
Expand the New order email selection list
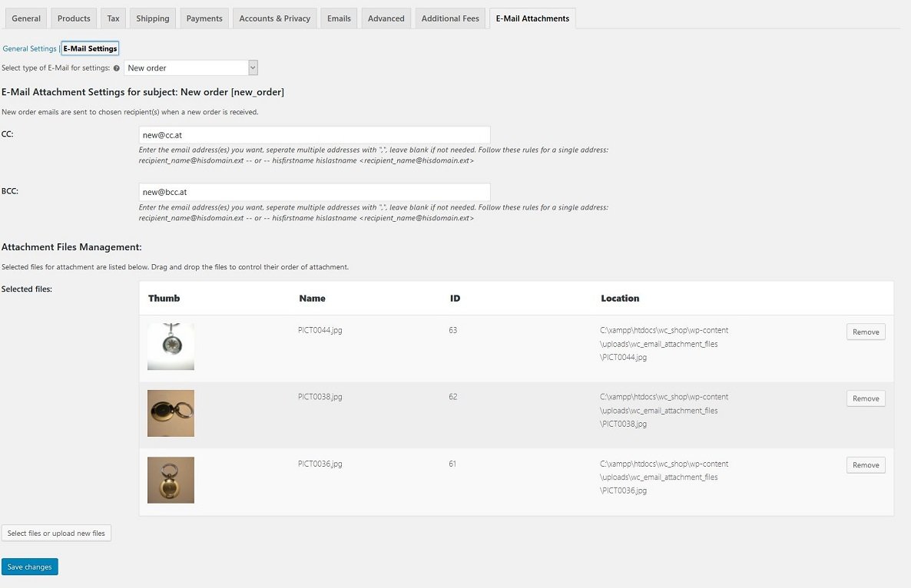coord(252,68)
